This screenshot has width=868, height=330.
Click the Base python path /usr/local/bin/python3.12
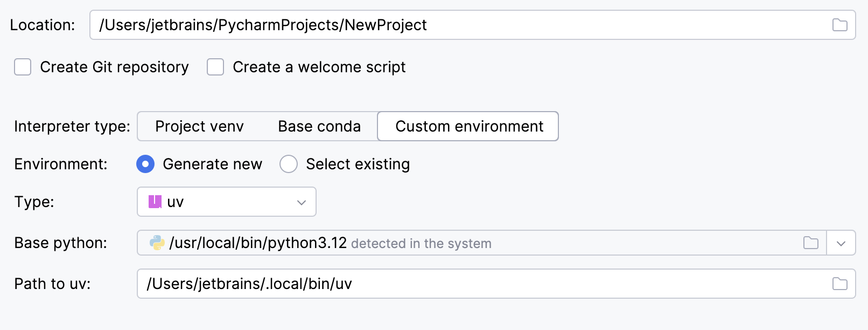258,243
